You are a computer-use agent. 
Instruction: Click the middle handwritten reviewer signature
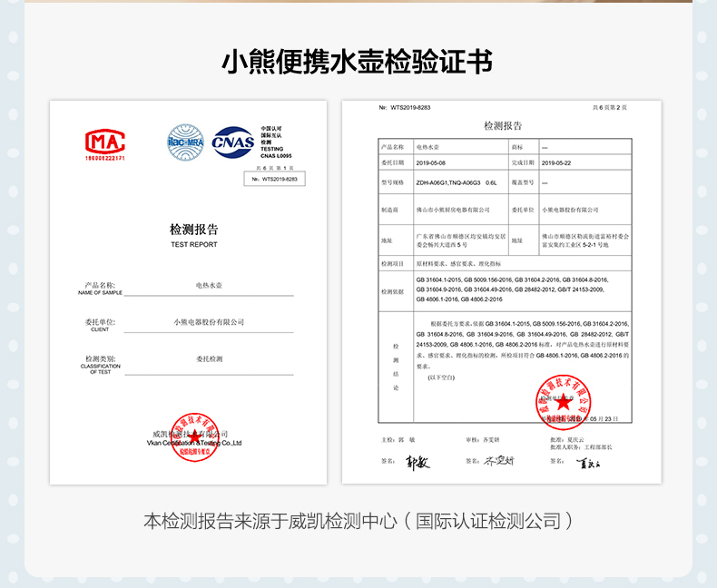click(x=499, y=461)
